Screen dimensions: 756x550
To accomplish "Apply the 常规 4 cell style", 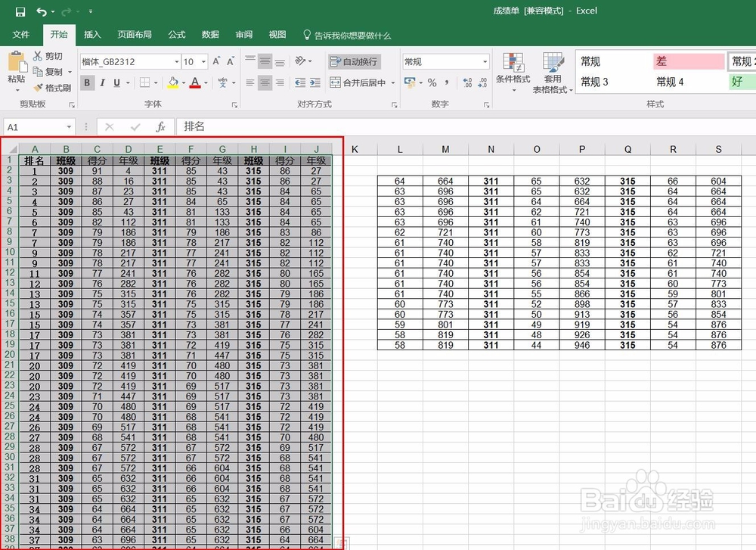I will tap(689, 82).
